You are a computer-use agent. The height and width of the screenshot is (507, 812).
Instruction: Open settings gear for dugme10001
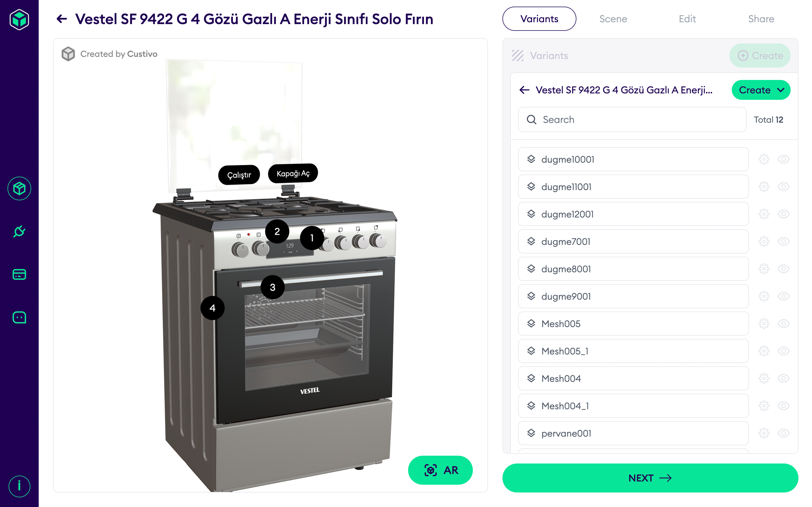point(764,159)
